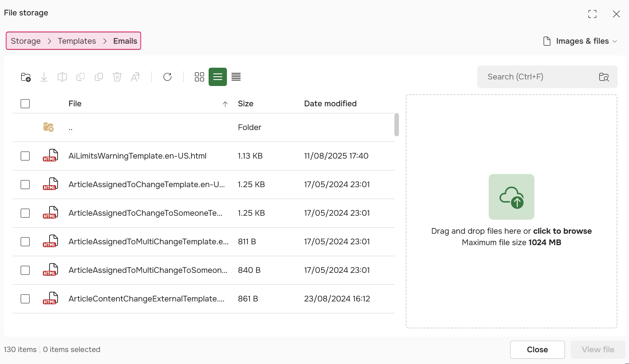629x364 pixels.
Task: Click the Date modified column header
Action: click(330, 103)
